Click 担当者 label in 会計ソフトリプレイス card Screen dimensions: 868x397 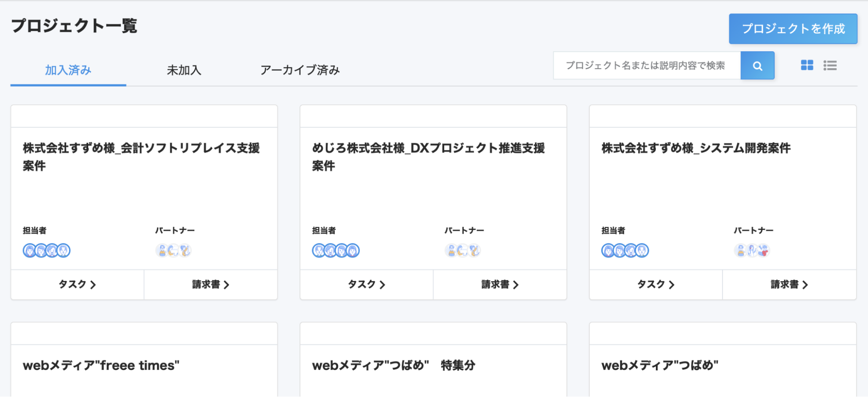[35, 230]
